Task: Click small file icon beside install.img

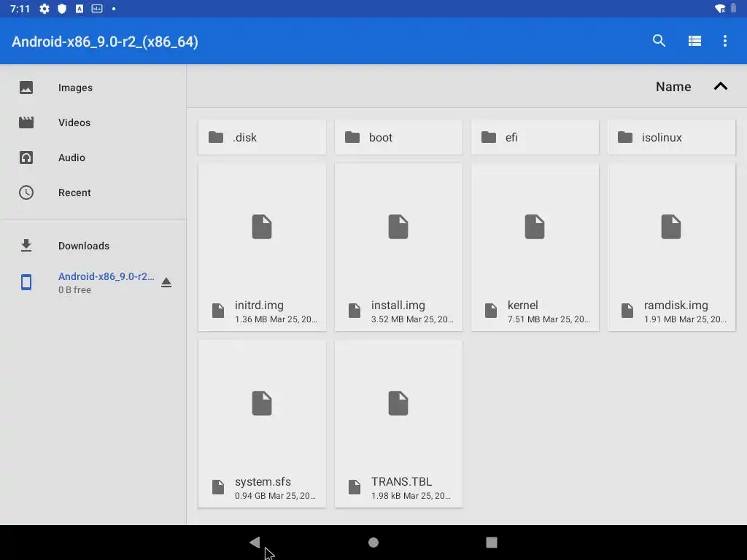Action: tap(355, 311)
